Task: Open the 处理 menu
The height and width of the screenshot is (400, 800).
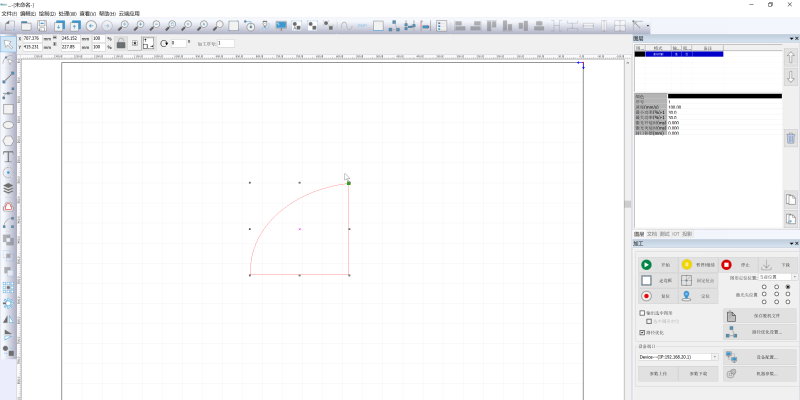Action: [x=67, y=14]
